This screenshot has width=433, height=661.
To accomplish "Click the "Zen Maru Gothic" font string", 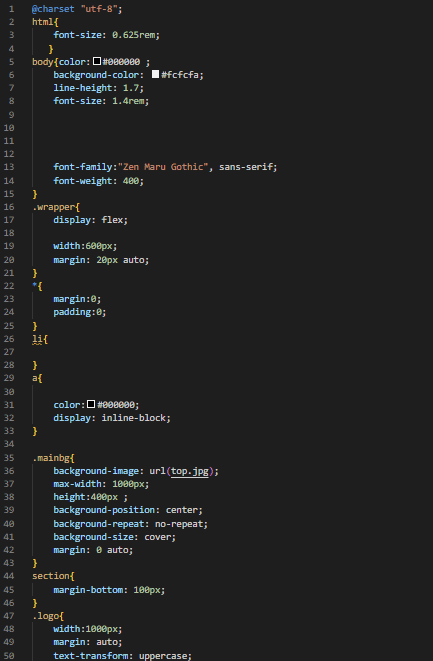I will (163, 167).
